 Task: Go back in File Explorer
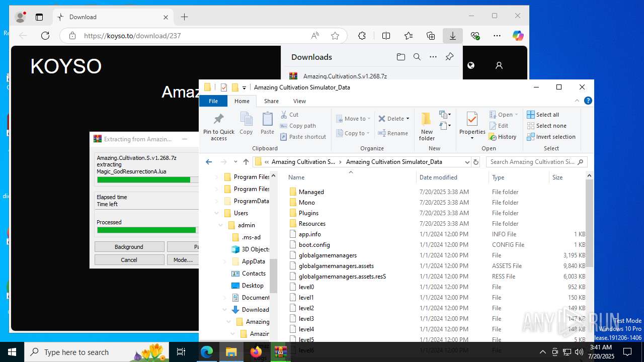[209, 162]
